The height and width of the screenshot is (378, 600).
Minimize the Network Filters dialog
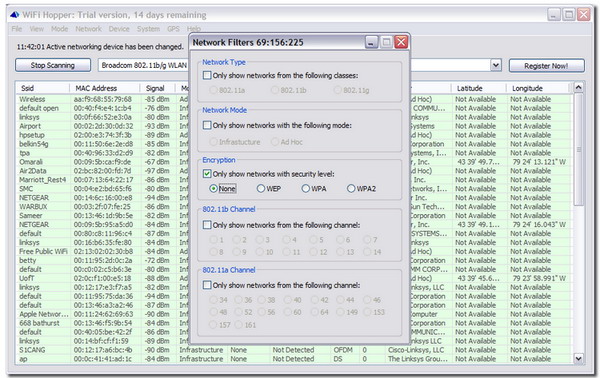click(371, 42)
